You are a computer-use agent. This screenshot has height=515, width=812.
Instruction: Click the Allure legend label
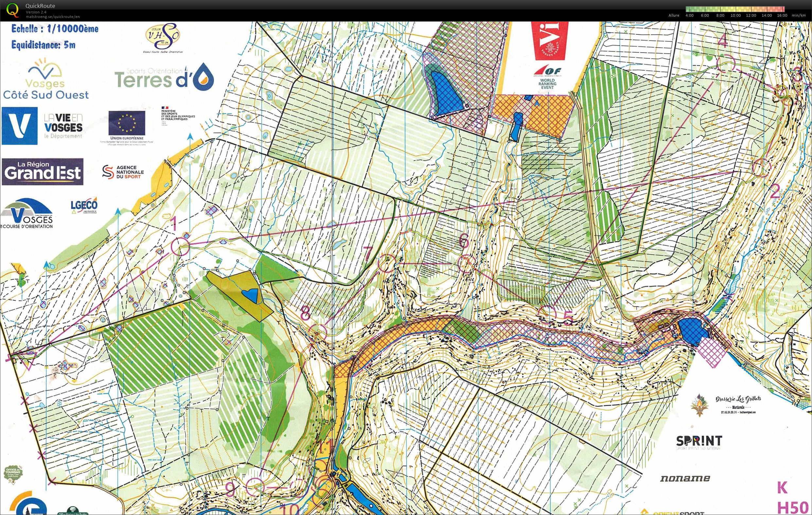point(674,15)
